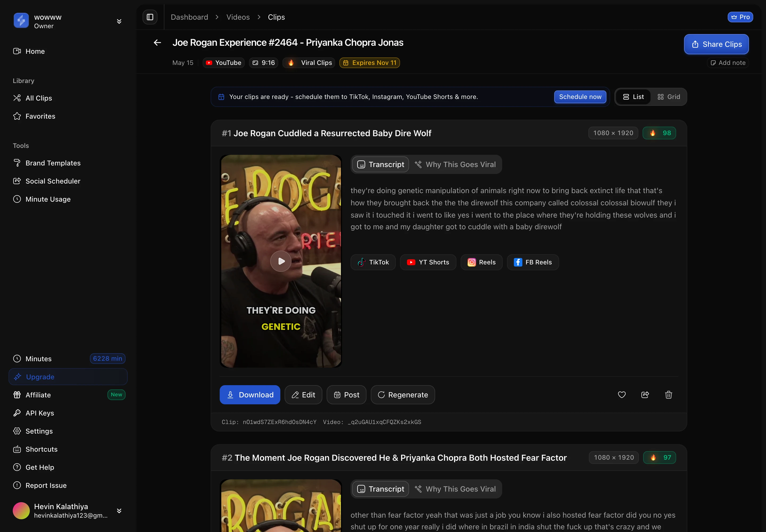Click the Minutes 6228 min entry
Image resolution: width=766 pixels, height=532 pixels.
click(68, 359)
